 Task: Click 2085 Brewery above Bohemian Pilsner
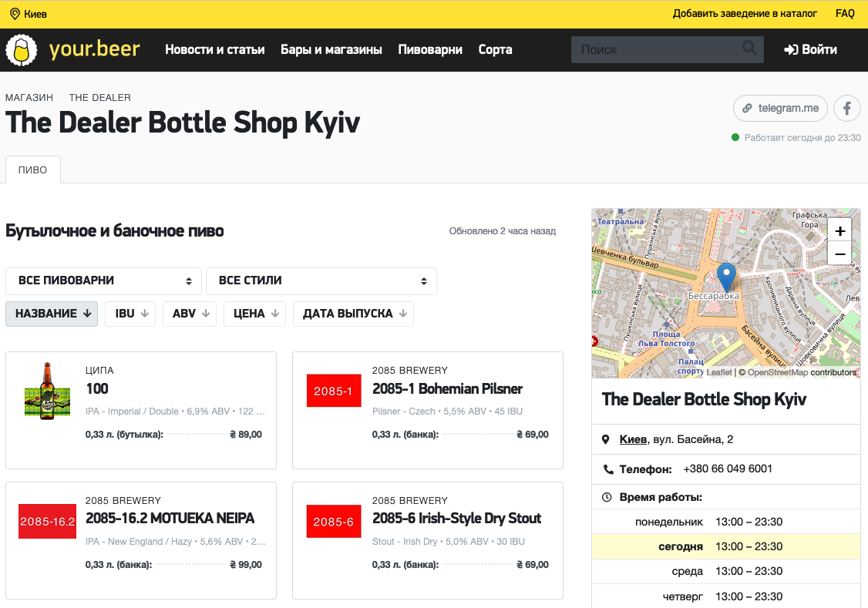click(x=409, y=370)
